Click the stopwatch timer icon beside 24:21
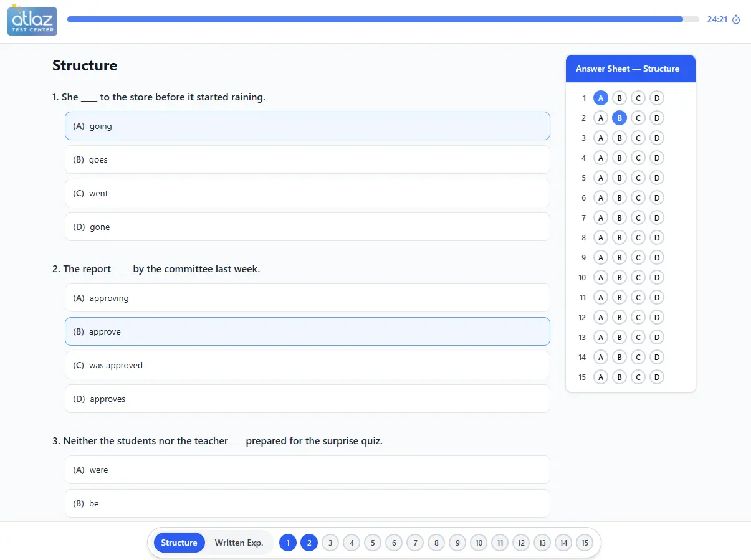751x560 pixels. pos(736,19)
